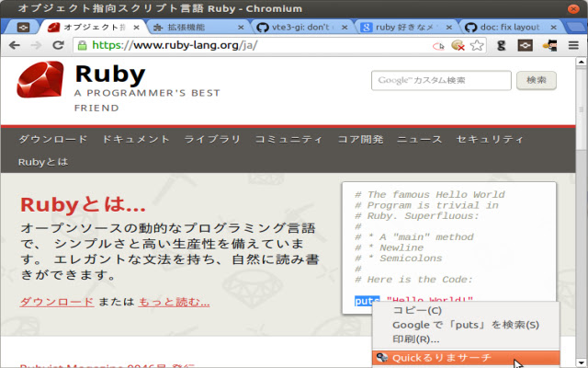Click the '# Here is the Code:' comment line
Viewport: 588px width, 368px height.
413,280
